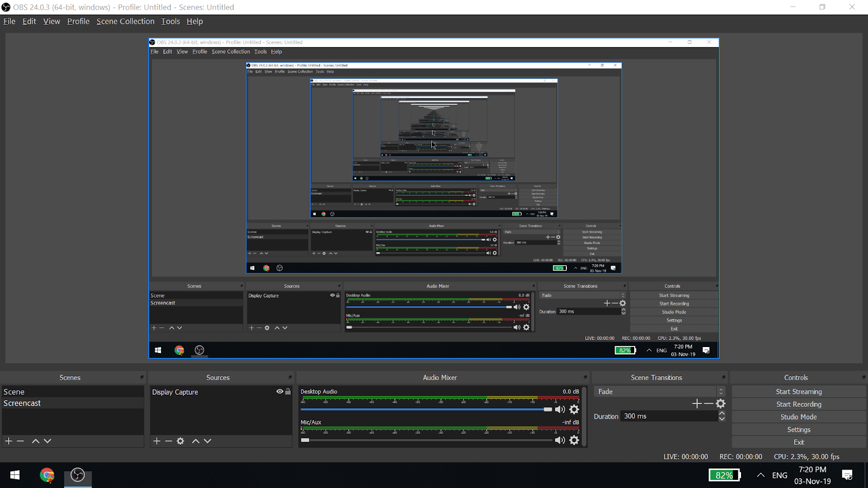Open the Tools menu

170,21
